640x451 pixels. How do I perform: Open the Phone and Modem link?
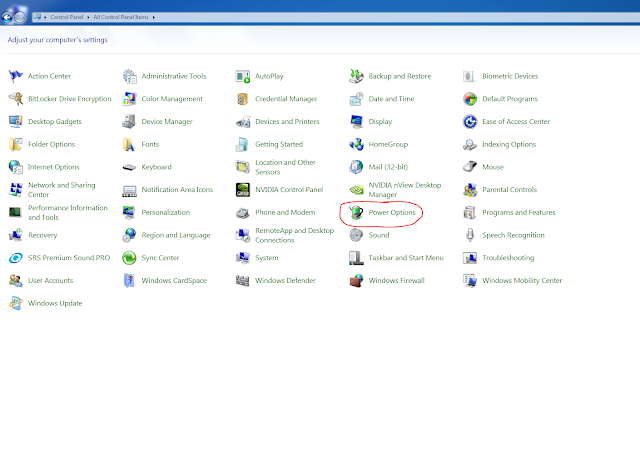tap(285, 213)
